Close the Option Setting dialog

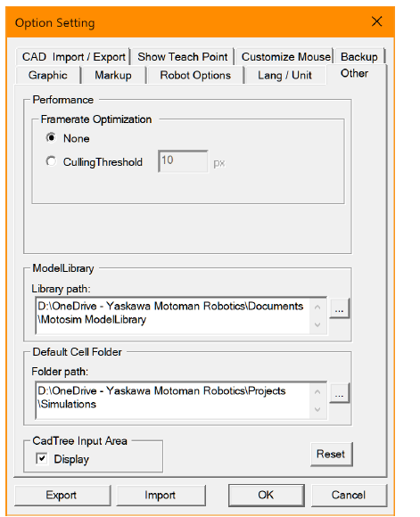tap(377, 21)
